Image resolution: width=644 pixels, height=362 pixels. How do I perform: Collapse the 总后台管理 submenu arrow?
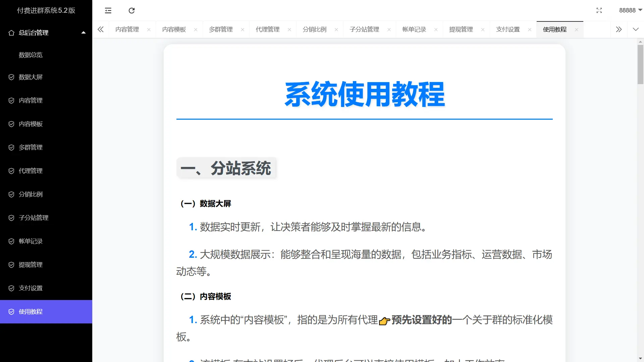pyautogui.click(x=83, y=33)
